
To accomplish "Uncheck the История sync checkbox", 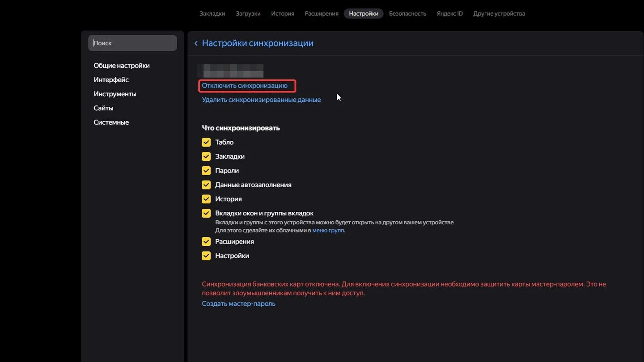I will click(x=206, y=199).
